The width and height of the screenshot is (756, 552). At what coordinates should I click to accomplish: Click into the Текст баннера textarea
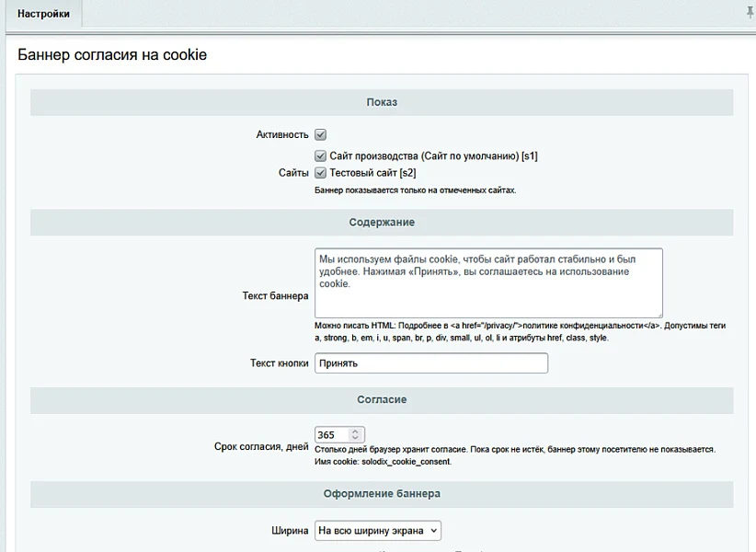point(488,283)
